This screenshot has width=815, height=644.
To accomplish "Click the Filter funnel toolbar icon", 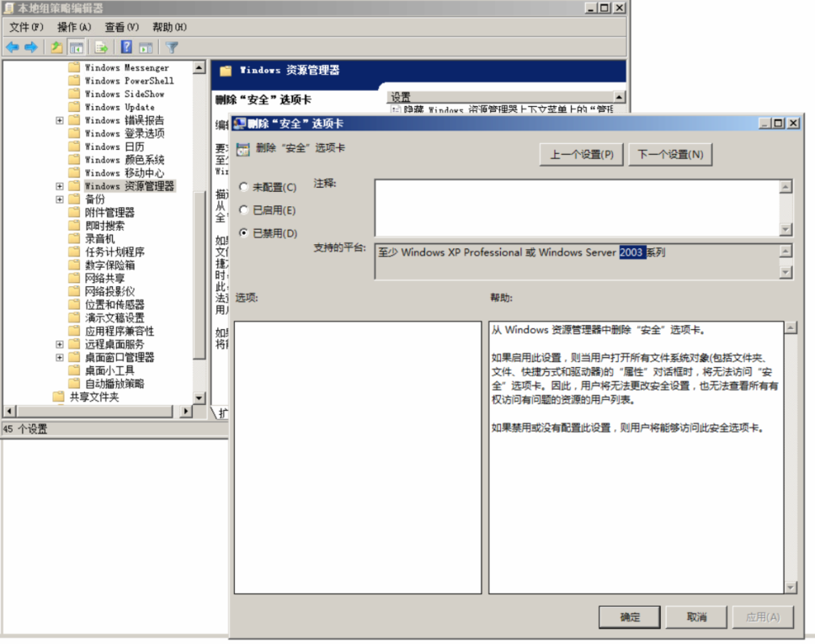I will click(172, 47).
